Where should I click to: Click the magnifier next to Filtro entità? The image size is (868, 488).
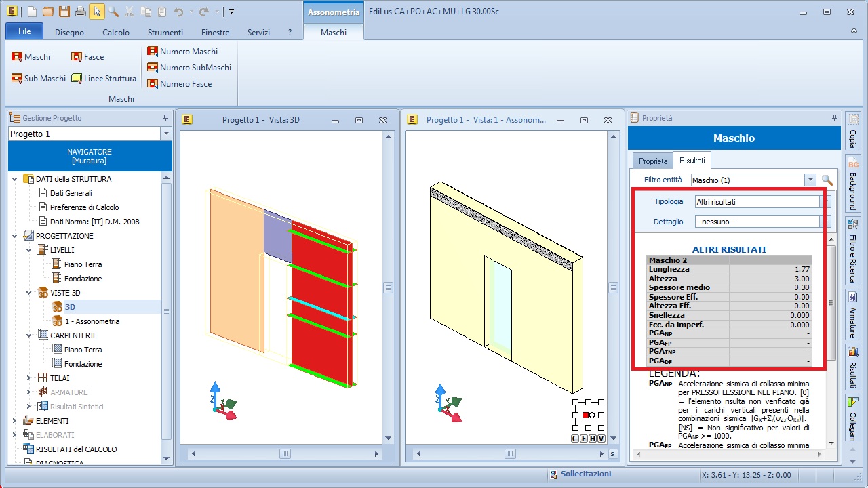coord(827,180)
